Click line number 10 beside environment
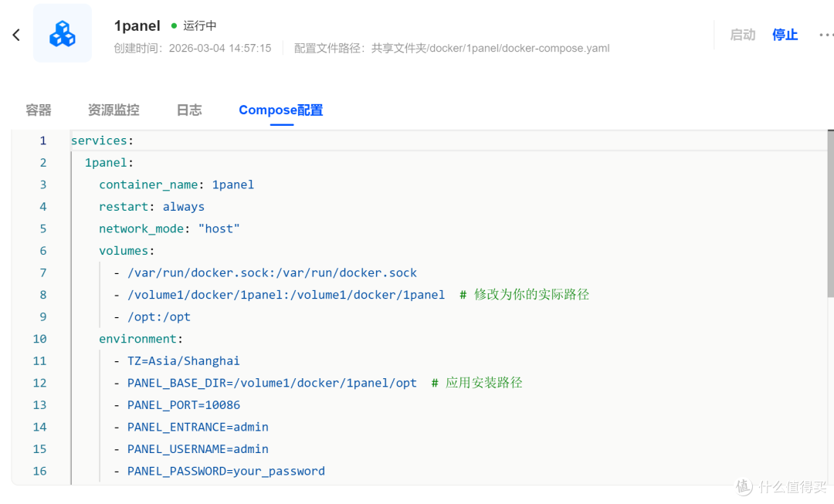The image size is (834, 504). (39, 339)
